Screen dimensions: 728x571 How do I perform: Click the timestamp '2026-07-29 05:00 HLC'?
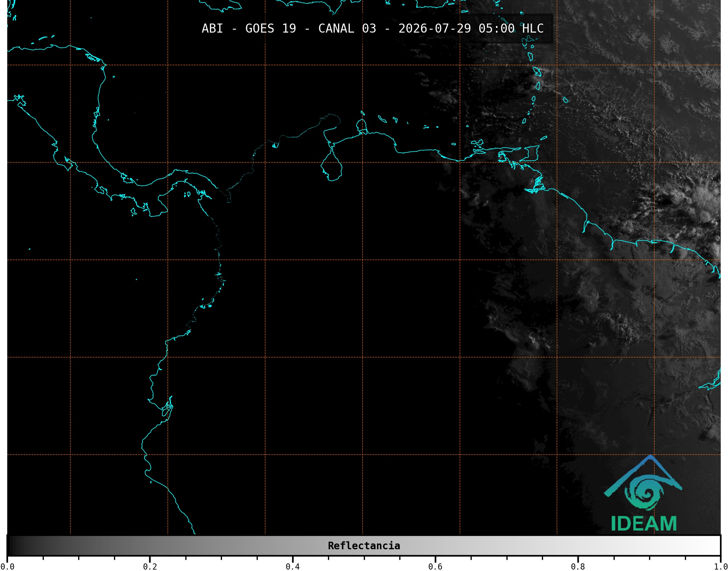click(x=471, y=29)
